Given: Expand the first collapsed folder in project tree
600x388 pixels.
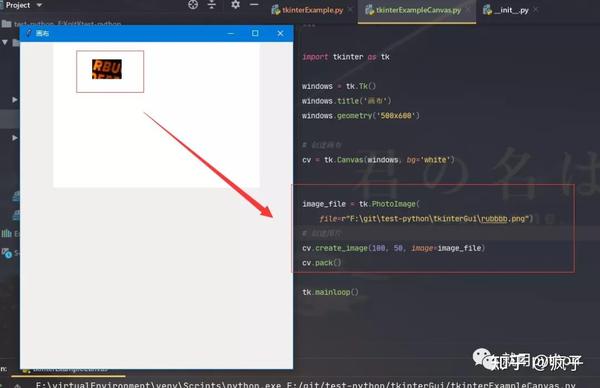Looking at the screenshot, I should [15, 99].
